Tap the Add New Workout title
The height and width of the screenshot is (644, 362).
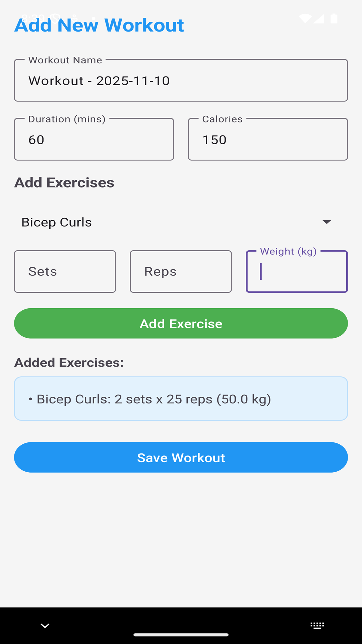tap(99, 25)
